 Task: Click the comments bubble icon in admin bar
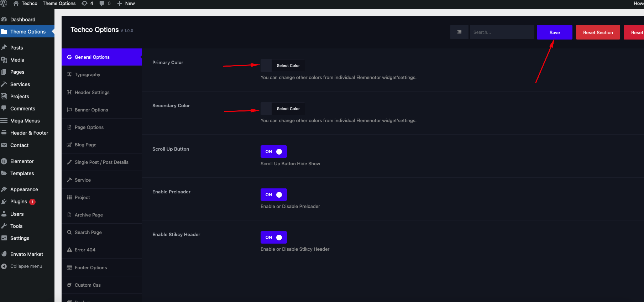(x=102, y=3)
